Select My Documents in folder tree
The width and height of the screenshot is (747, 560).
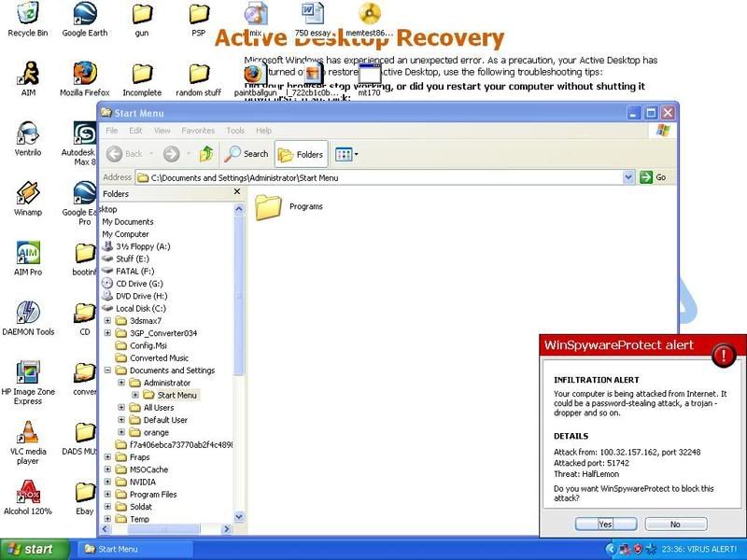click(x=128, y=222)
